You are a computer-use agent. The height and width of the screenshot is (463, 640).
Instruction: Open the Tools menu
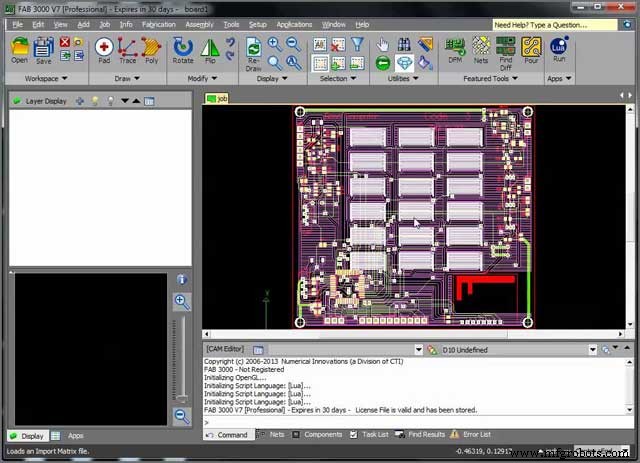(231, 24)
